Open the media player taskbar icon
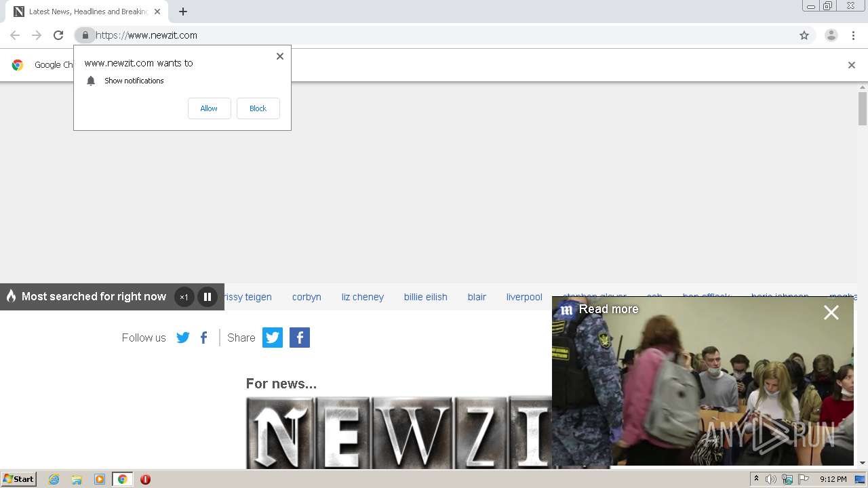This screenshot has height=488, width=868. click(100, 479)
